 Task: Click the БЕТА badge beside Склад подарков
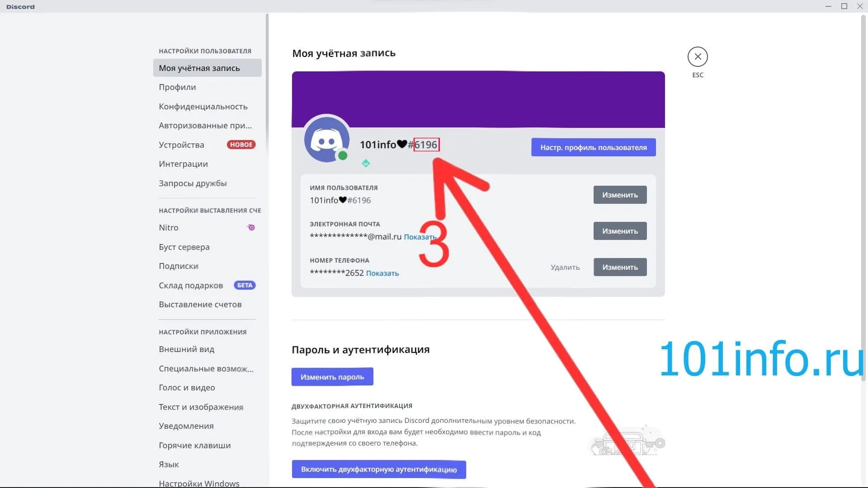(x=245, y=285)
